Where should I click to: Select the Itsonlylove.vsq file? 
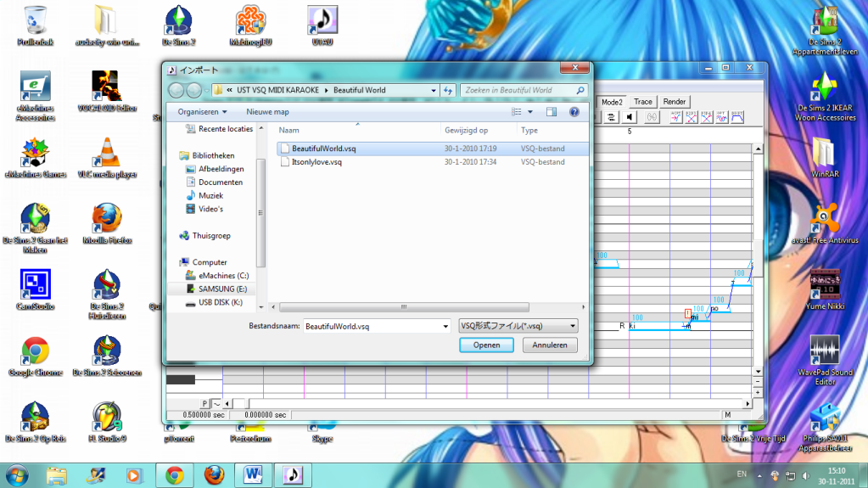click(x=316, y=161)
